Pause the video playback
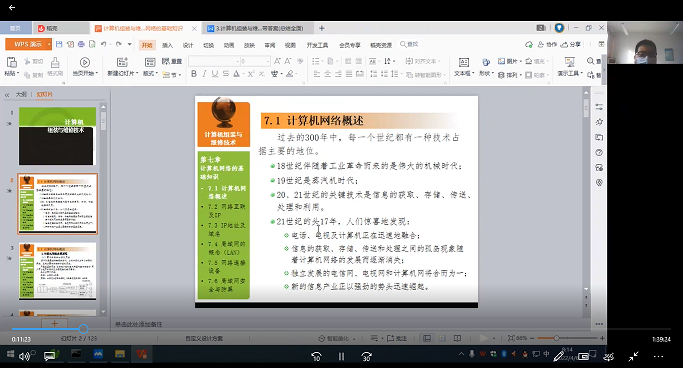This screenshot has height=368, width=683. [342, 356]
